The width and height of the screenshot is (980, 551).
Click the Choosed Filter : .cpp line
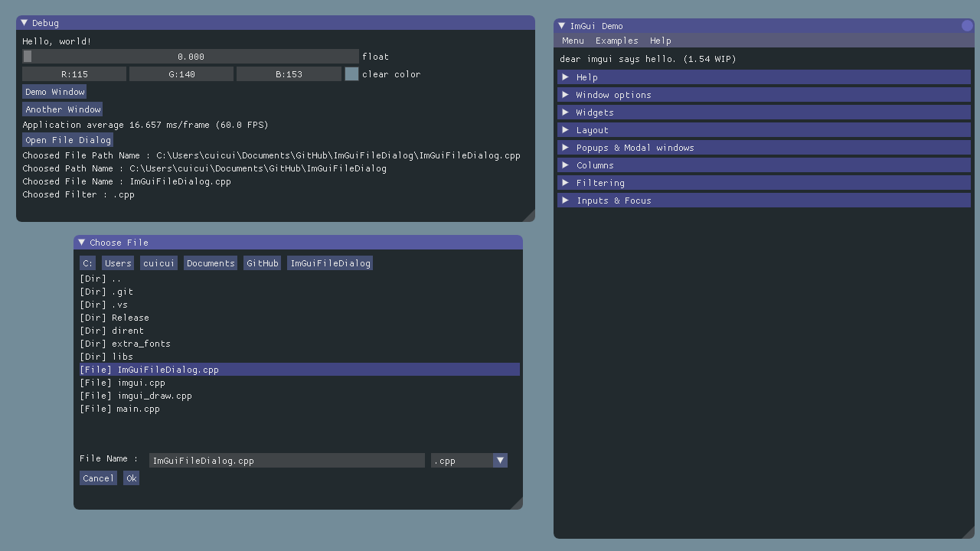78,194
